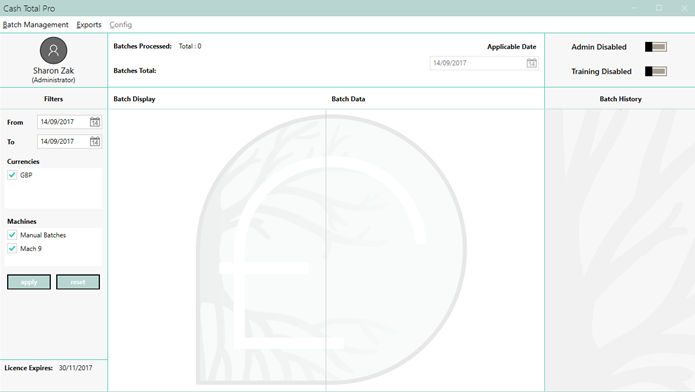Screen dimensions: 695x392
Task: Uncheck the GBP currency checkbox
Action: [x=12, y=175]
